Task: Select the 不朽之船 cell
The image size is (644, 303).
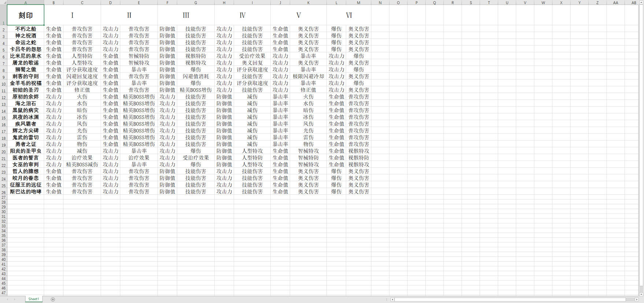Action: pos(26,29)
